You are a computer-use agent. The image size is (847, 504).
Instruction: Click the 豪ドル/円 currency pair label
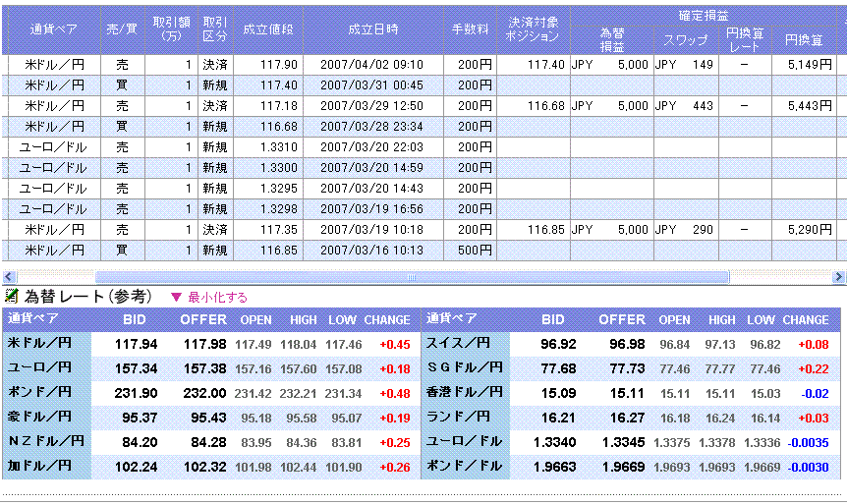[x=46, y=417]
